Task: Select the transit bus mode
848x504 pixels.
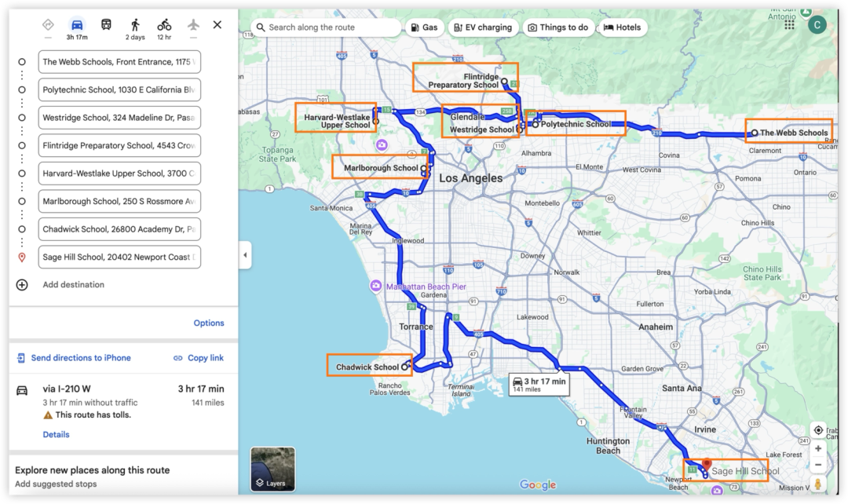Action: 106,24
